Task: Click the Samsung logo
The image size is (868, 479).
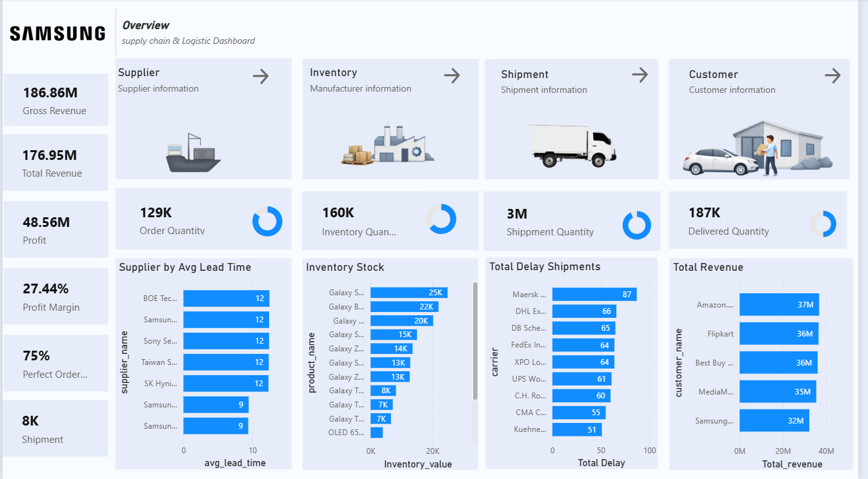Action: (x=57, y=34)
